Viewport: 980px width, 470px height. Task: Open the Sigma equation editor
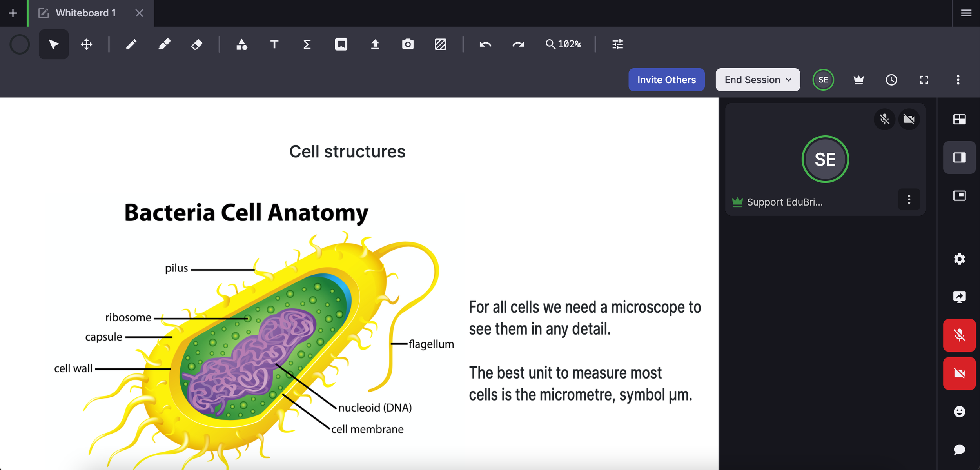click(307, 44)
